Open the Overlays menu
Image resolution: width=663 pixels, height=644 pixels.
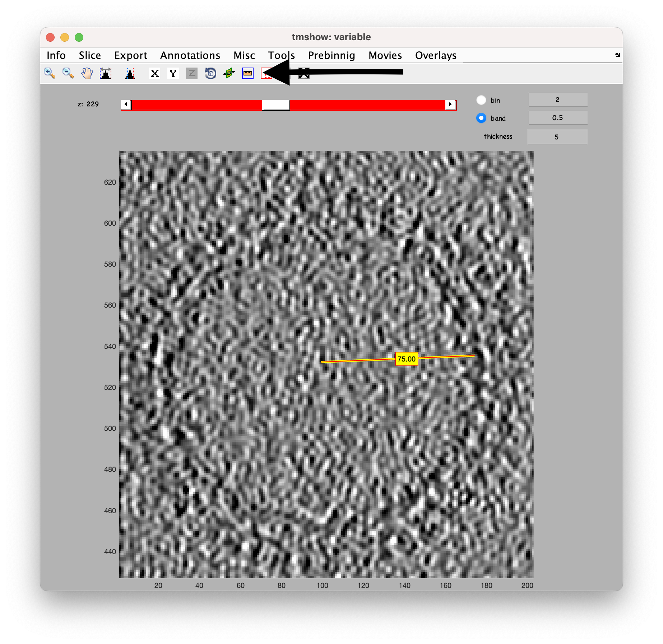(x=436, y=55)
